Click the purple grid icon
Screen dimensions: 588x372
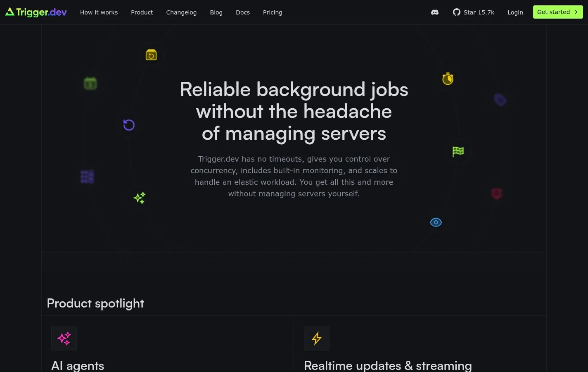coord(87,176)
